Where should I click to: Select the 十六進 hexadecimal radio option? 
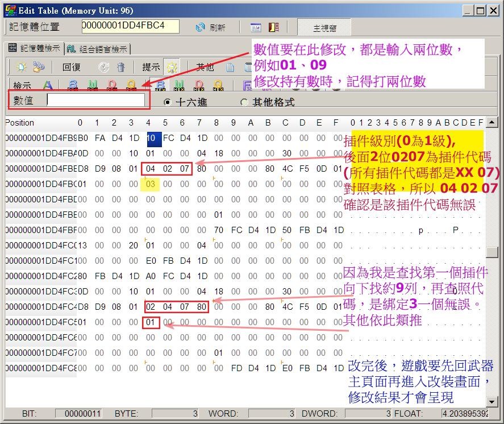coord(167,102)
